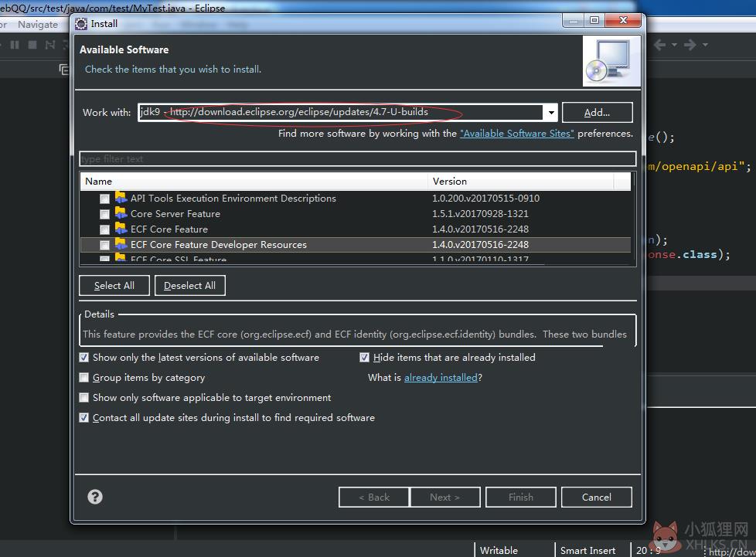
Task: Click the Deselect All button
Action: [190, 286]
